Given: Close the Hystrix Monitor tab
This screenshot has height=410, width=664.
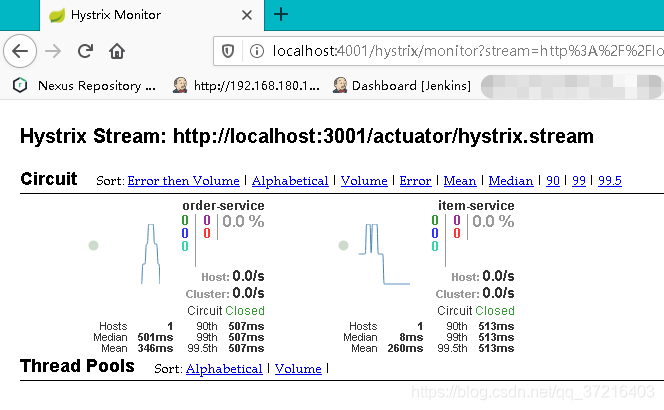Looking at the screenshot, I should [247, 15].
